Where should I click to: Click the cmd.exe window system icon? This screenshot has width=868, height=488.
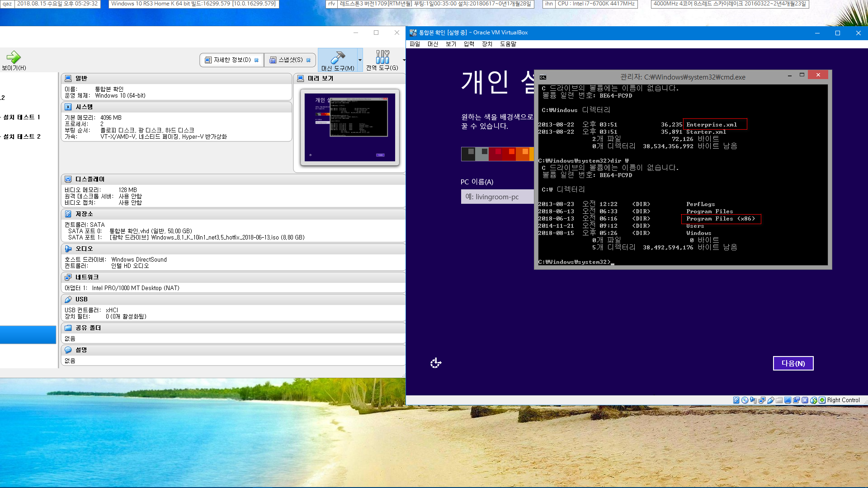tap(543, 77)
